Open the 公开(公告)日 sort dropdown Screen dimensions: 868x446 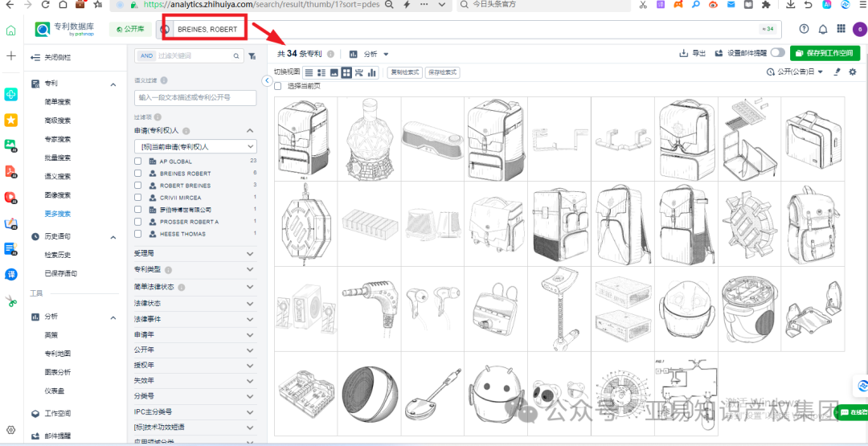(795, 72)
